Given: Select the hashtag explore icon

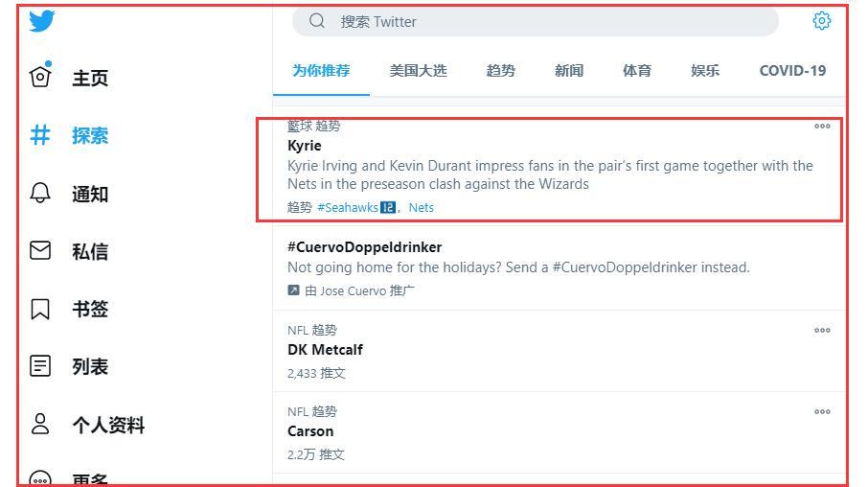Looking at the screenshot, I should 40,134.
